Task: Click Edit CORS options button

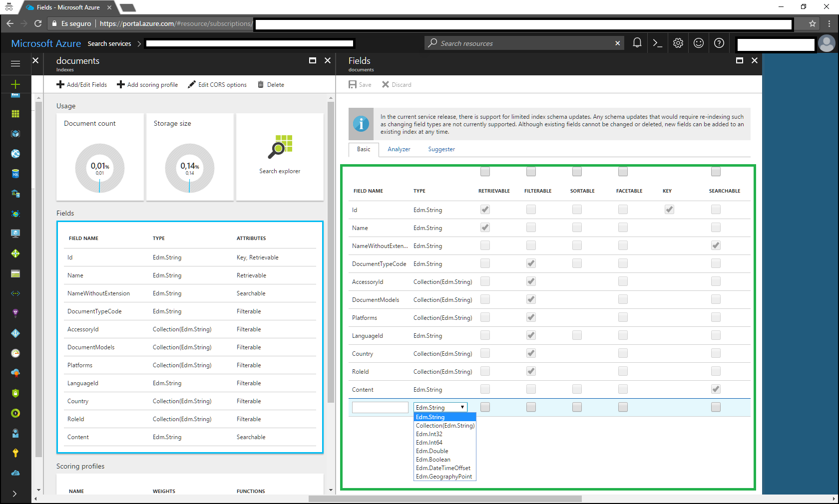Action: point(217,85)
